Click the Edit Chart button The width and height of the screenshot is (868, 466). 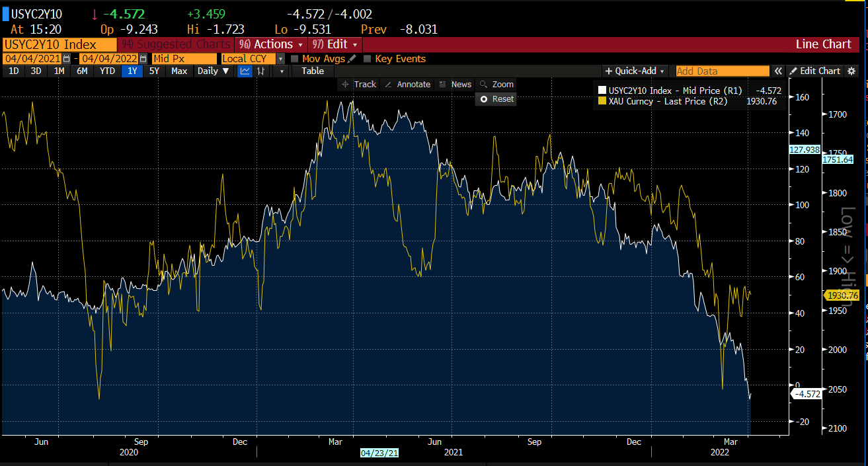click(814, 71)
